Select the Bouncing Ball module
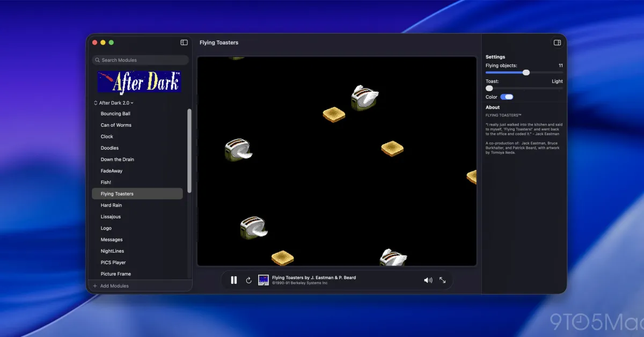 click(137, 114)
